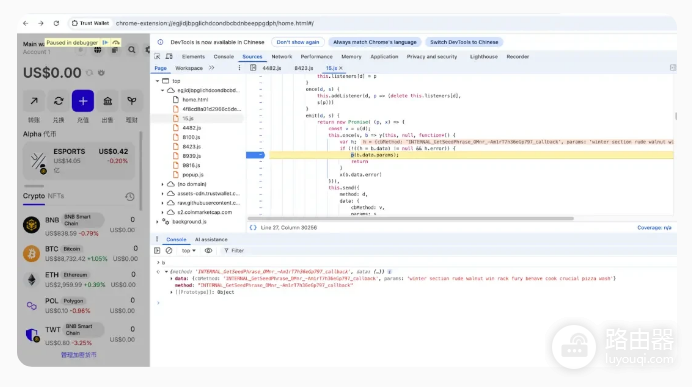692x387 pixels.
Task: Open the 4482.js editor tab
Action: (271, 68)
